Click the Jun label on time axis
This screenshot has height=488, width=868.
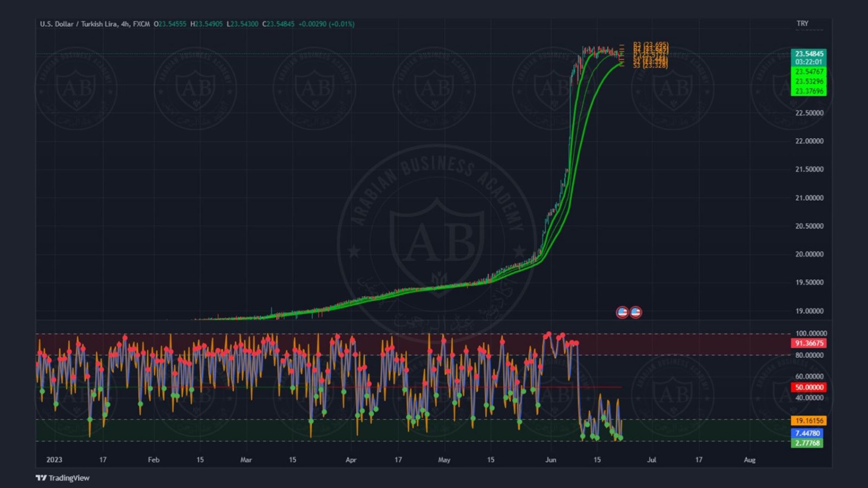(550, 460)
